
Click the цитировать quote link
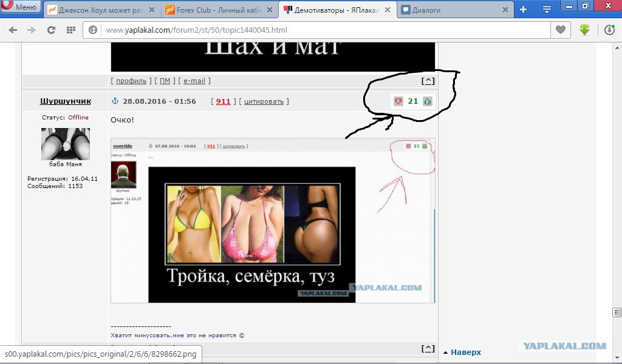tap(264, 101)
